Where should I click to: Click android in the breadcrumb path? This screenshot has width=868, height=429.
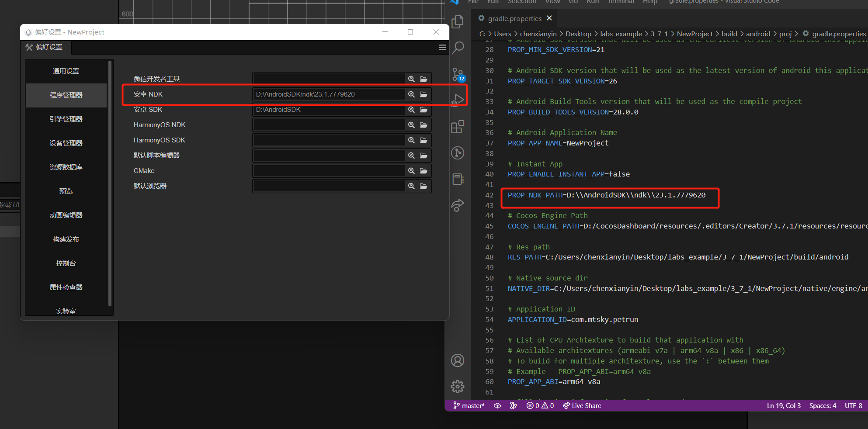pos(758,34)
